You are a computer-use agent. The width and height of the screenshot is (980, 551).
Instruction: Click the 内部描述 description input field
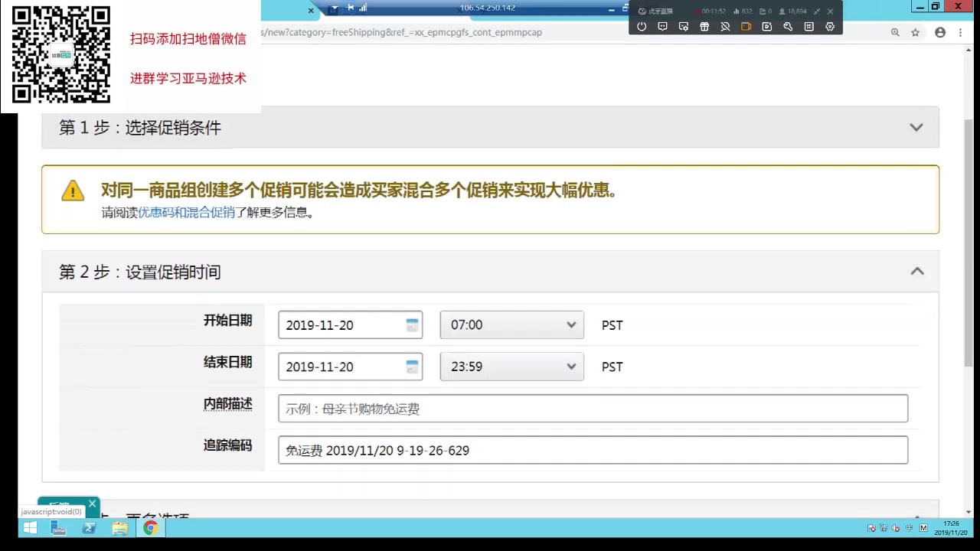click(x=593, y=408)
